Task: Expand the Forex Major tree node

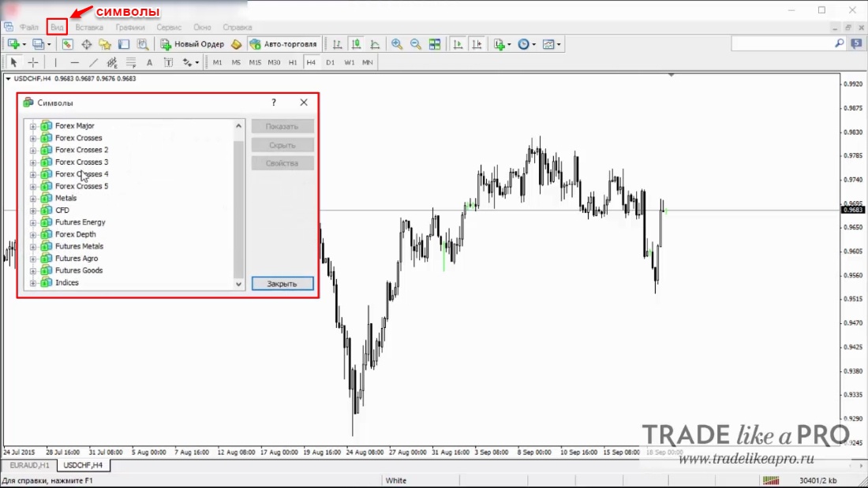Action: pyautogui.click(x=32, y=126)
